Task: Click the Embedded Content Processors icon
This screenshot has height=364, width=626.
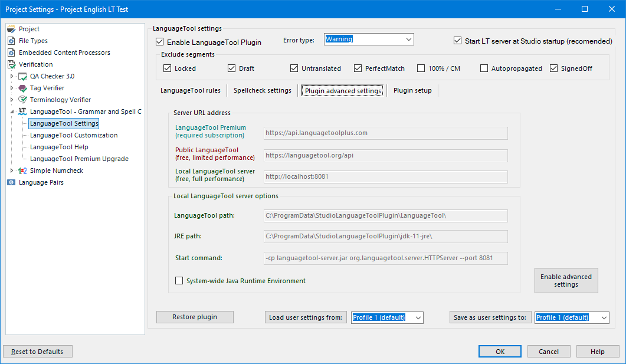Action: click(11, 53)
